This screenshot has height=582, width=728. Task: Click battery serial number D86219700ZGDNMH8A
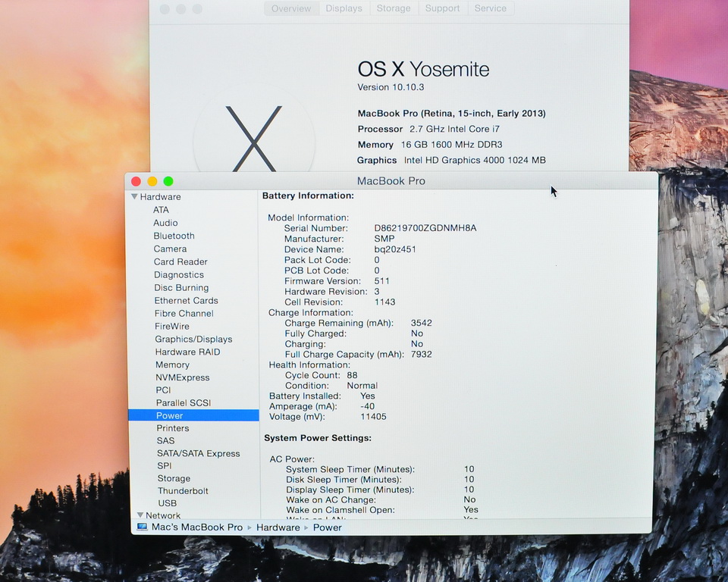pos(425,228)
